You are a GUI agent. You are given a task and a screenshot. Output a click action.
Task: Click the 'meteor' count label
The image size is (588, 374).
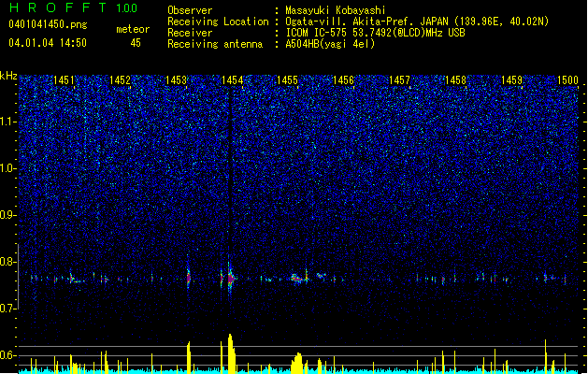133,29
